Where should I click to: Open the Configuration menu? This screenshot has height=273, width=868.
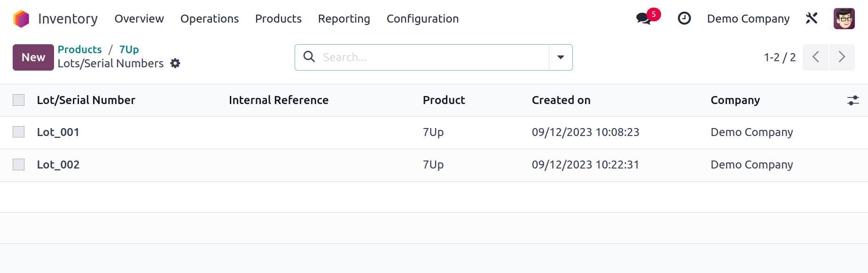[x=422, y=19]
